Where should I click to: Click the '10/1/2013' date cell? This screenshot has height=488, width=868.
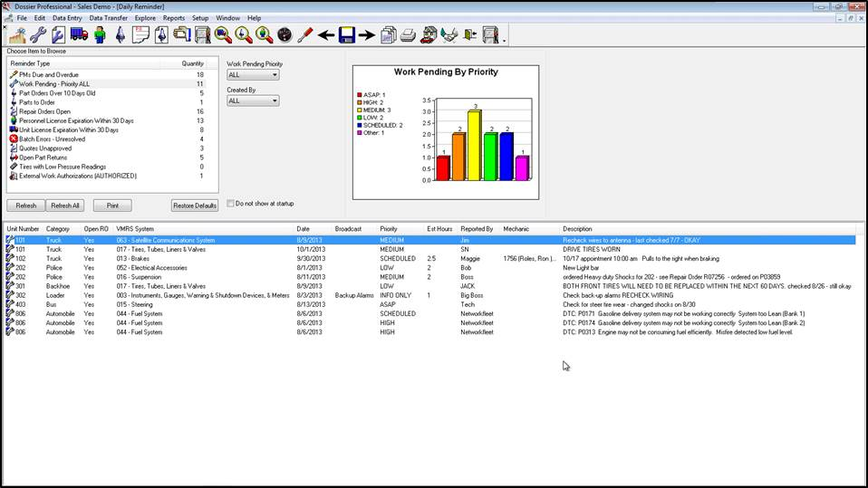coord(311,250)
